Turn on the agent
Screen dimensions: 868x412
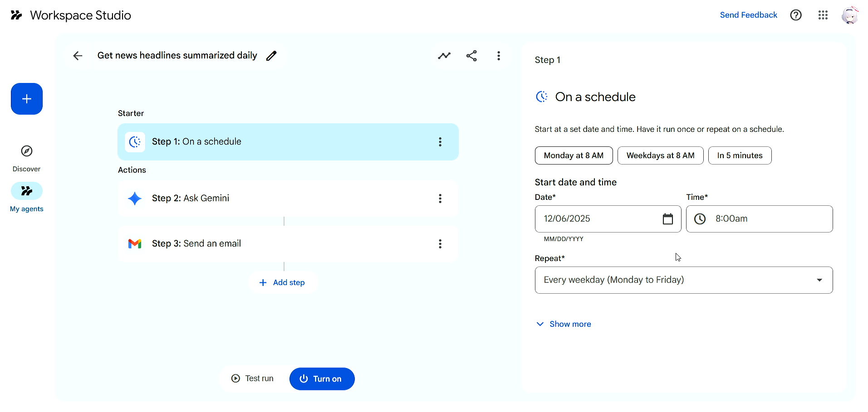tap(322, 379)
